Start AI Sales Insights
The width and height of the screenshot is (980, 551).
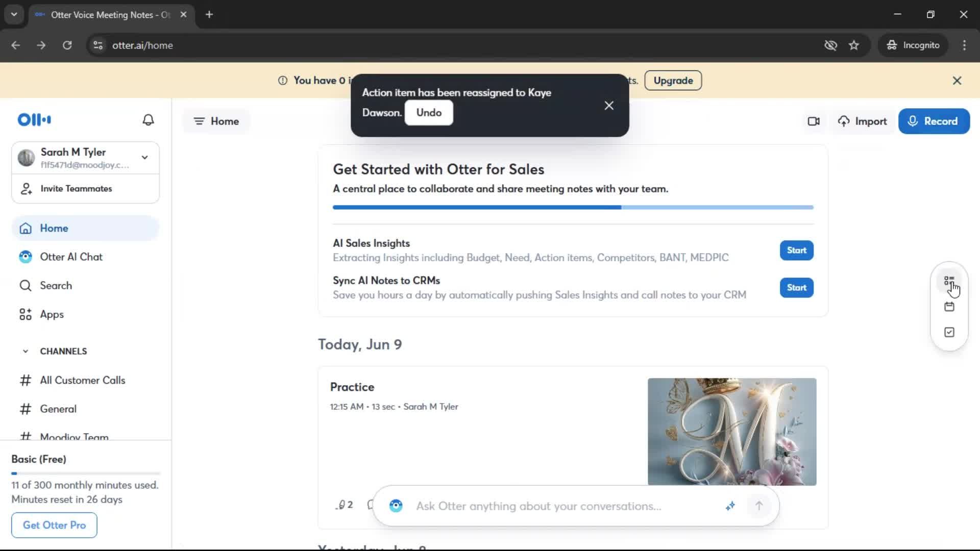point(796,251)
